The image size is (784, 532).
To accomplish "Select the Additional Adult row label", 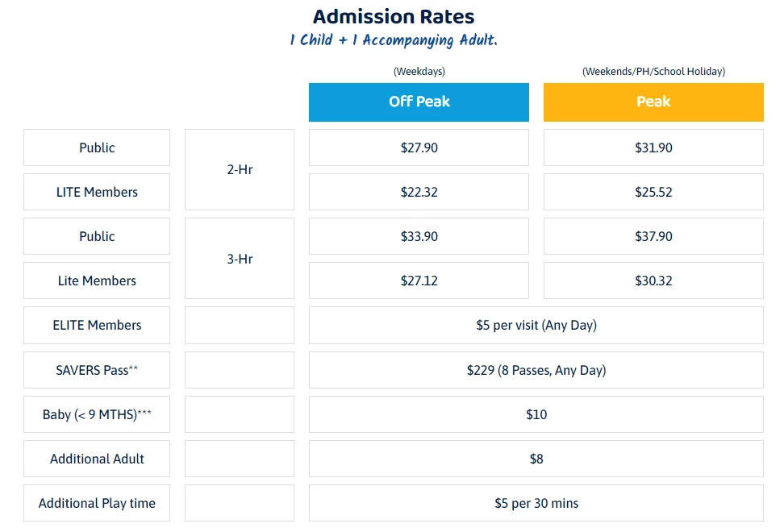I will (97, 459).
